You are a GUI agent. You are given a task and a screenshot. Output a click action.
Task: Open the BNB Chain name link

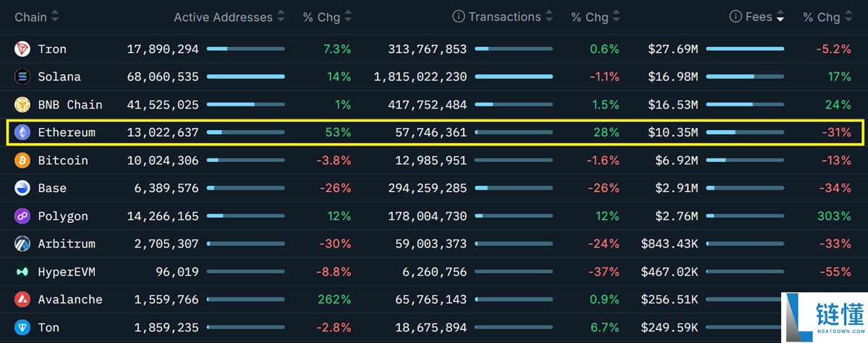tap(70, 105)
